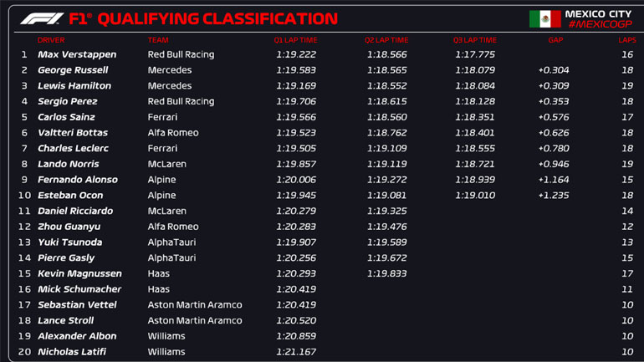Click Daniel Ricciardo's Q2 time 1:19.325

pos(386,212)
